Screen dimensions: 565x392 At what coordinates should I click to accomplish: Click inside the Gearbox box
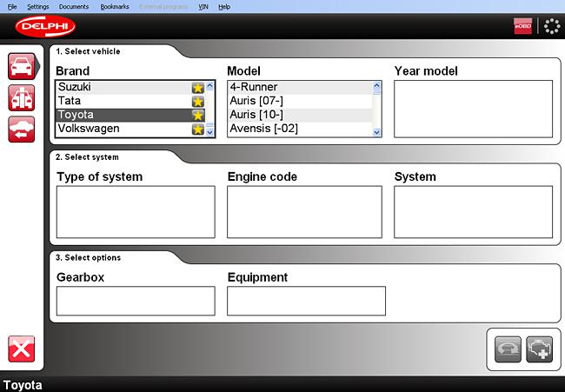[x=136, y=301]
